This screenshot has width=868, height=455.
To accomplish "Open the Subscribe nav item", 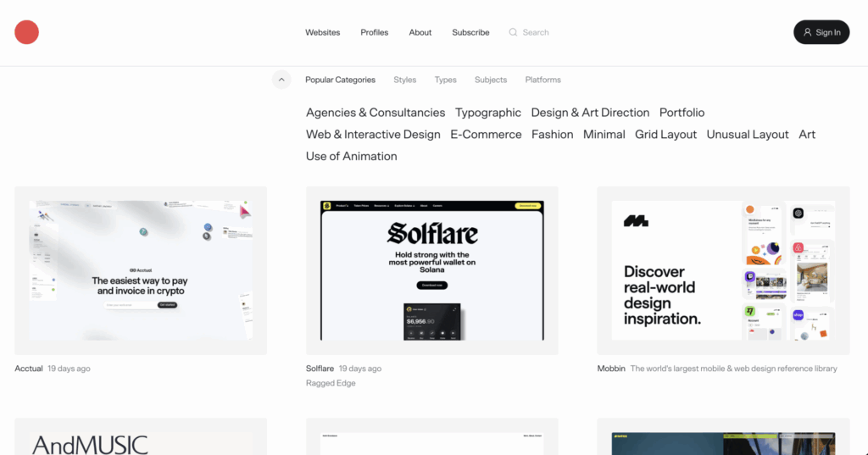I will [470, 32].
